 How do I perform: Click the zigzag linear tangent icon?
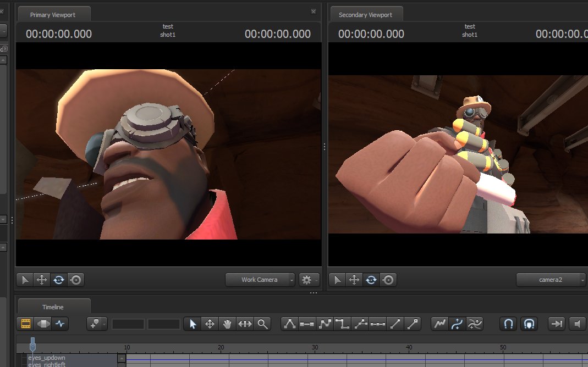click(x=325, y=324)
